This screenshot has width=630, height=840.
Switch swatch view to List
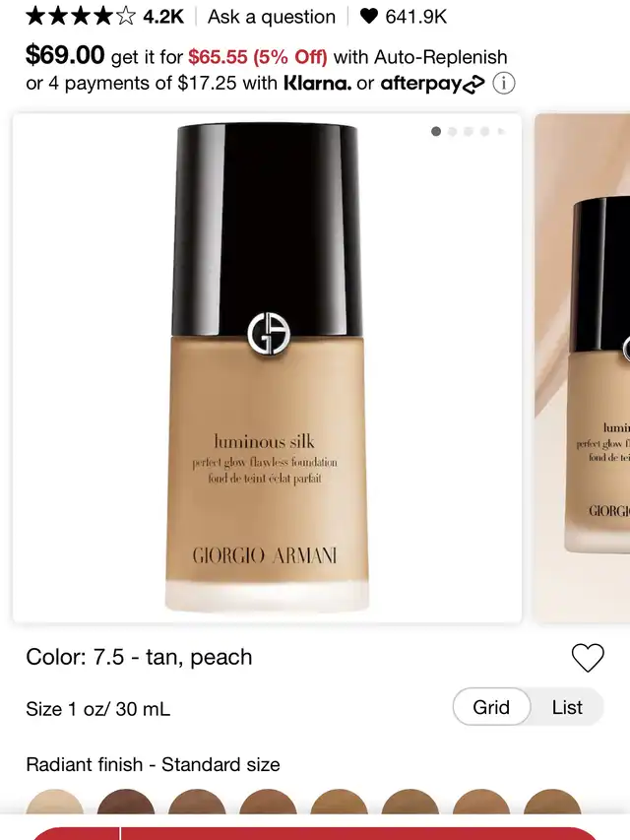coord(567,707)
